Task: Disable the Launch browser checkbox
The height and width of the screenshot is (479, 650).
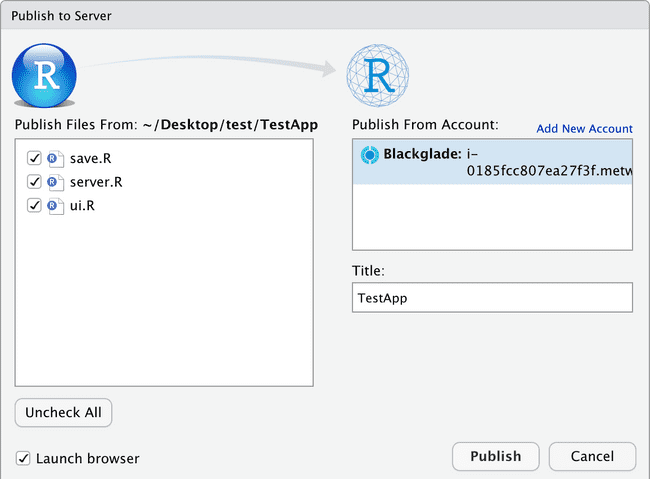Action: click(x=23, y=458)
